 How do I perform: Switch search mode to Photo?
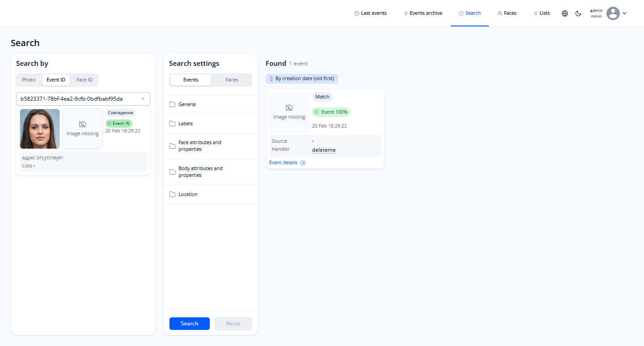point(29,79)
